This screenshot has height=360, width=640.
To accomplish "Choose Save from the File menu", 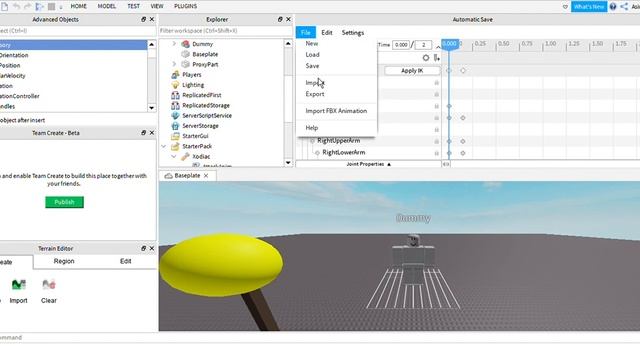I will [x=312, y=66].
